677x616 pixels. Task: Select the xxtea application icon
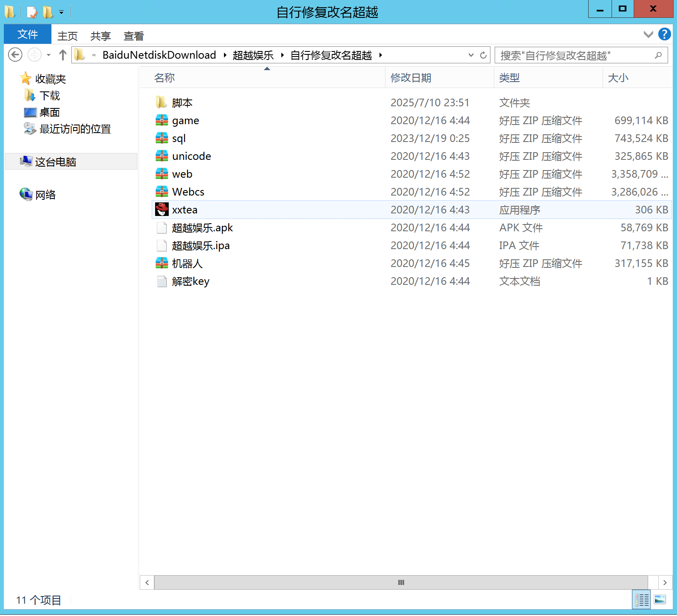point(161,210)
